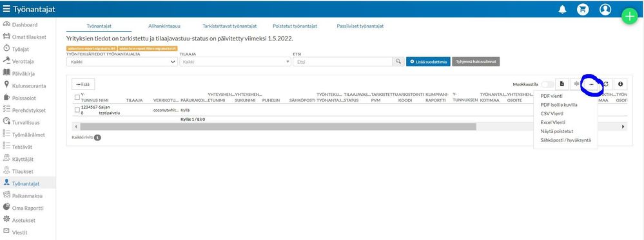Open Työmääräimet in sidebar

[x=28, y=134]
